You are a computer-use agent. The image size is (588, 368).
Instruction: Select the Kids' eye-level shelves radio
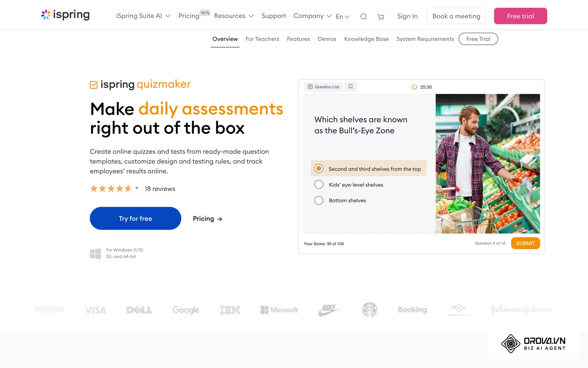pyautogui.click(x=319, y=184)
